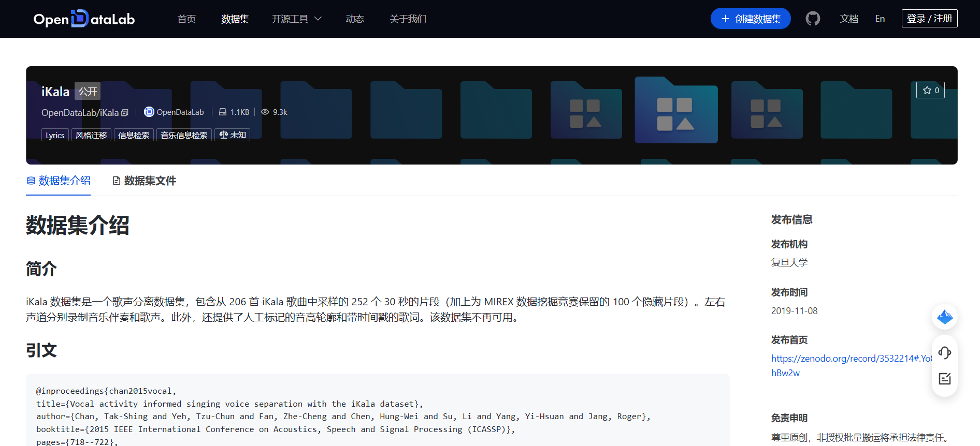Switch to 数据集文件 tab

[145, 181]
